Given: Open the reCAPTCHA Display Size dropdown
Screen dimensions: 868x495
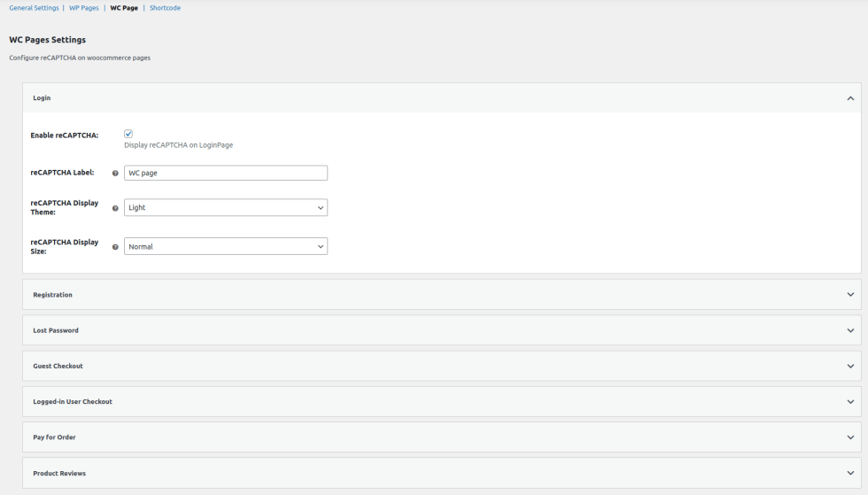Looking at the screenshot, I should pos(226,246).
